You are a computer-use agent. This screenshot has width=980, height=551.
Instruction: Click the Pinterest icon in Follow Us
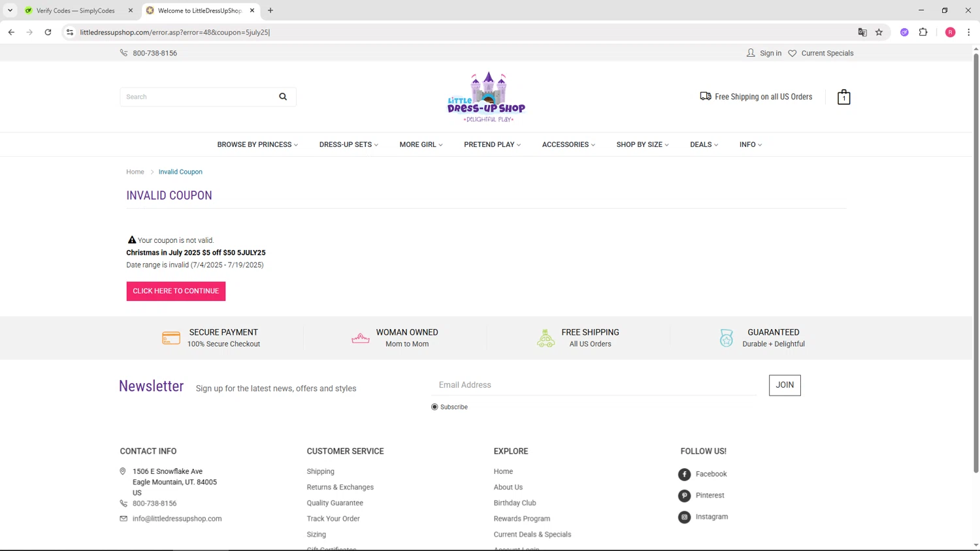pyautogui.click(x=684, y=496)
